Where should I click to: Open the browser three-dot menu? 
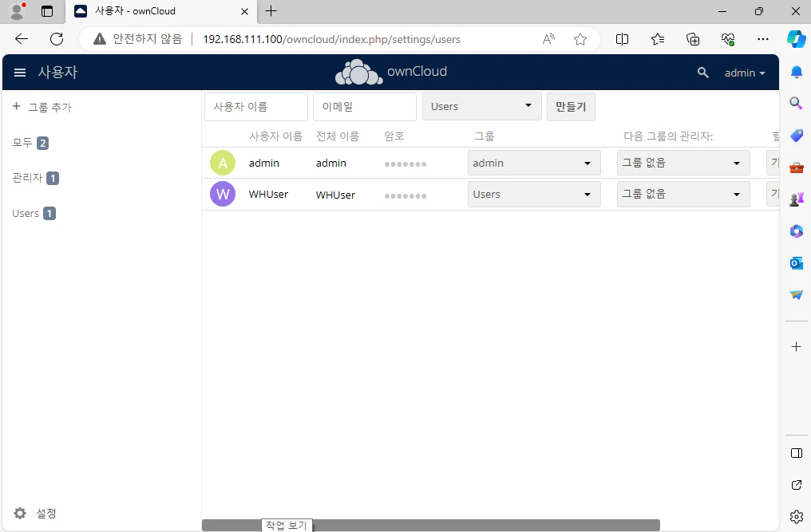[763, 39]
